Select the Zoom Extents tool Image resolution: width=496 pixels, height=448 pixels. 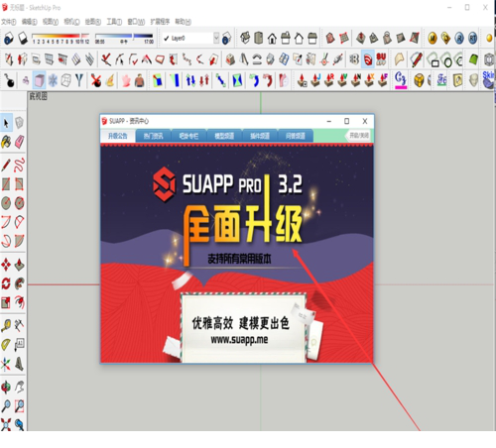[x=6, y=424]
